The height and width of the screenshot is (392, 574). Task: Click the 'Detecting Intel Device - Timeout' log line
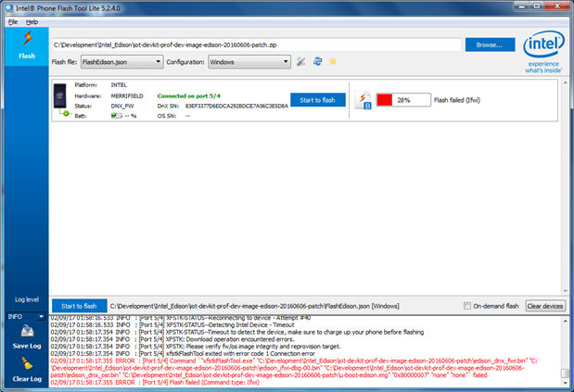172,324
